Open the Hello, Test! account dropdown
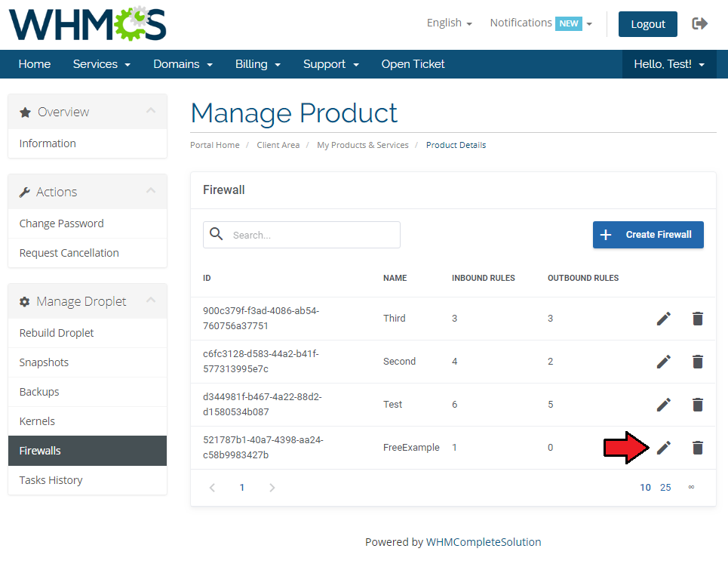This screenshot has height=567, width=728. click(x=669, y=64)
